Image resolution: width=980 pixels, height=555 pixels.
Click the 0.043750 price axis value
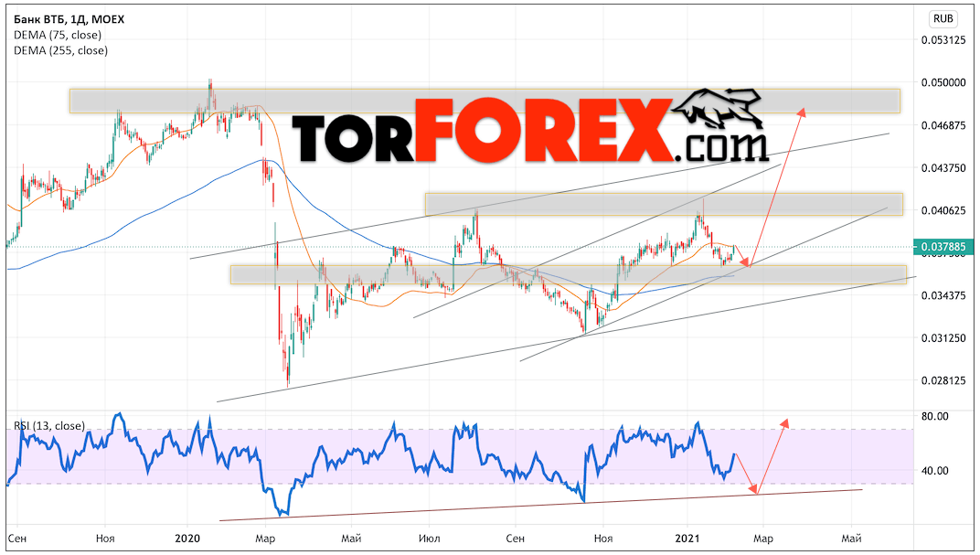click(x=943, y=167)
